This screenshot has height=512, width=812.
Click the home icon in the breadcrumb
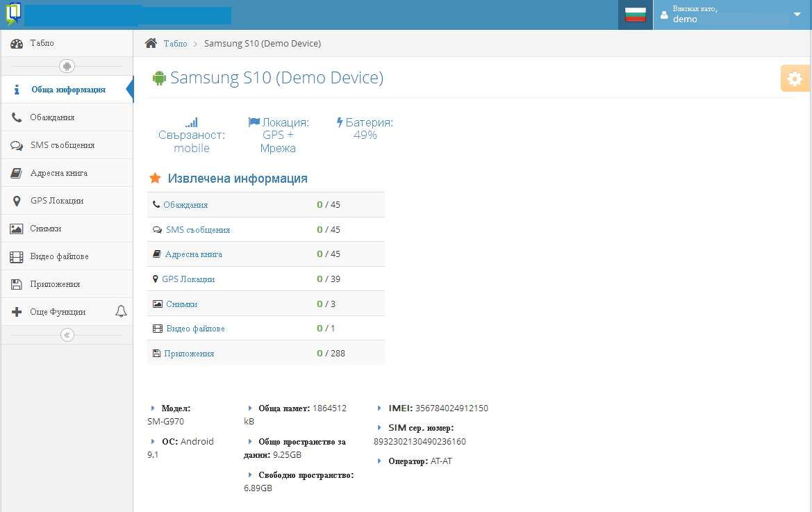151,43
